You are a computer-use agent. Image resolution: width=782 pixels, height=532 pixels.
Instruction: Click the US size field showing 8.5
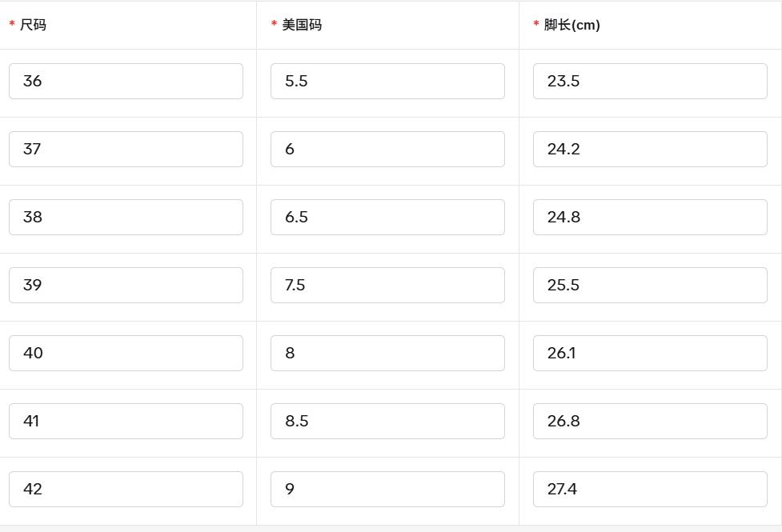pyautogui.click(x=387, y=421)
